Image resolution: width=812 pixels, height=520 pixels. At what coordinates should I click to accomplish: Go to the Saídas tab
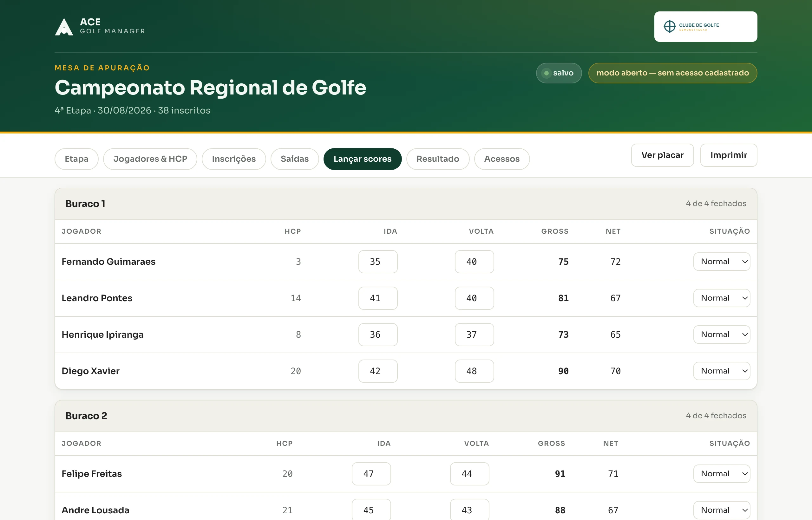tap(295, 159)
